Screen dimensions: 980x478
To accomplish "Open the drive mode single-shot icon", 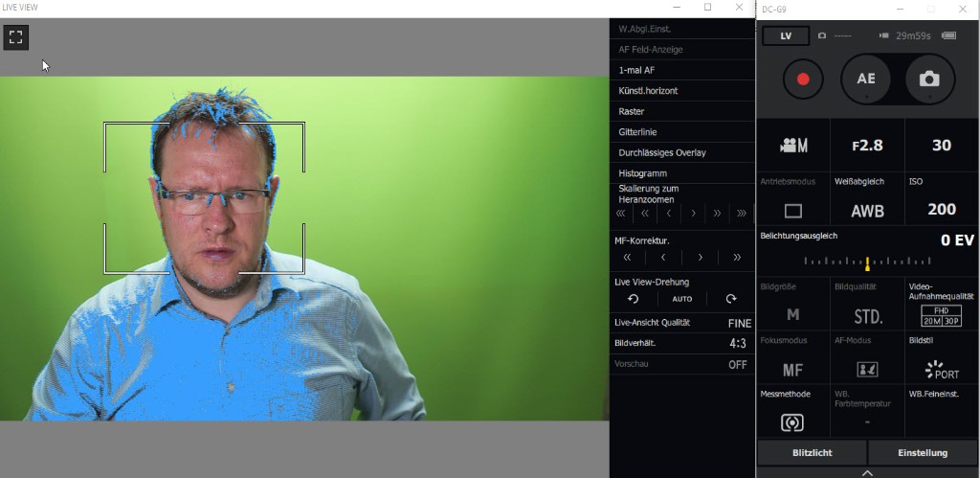I will click(792, 211).
